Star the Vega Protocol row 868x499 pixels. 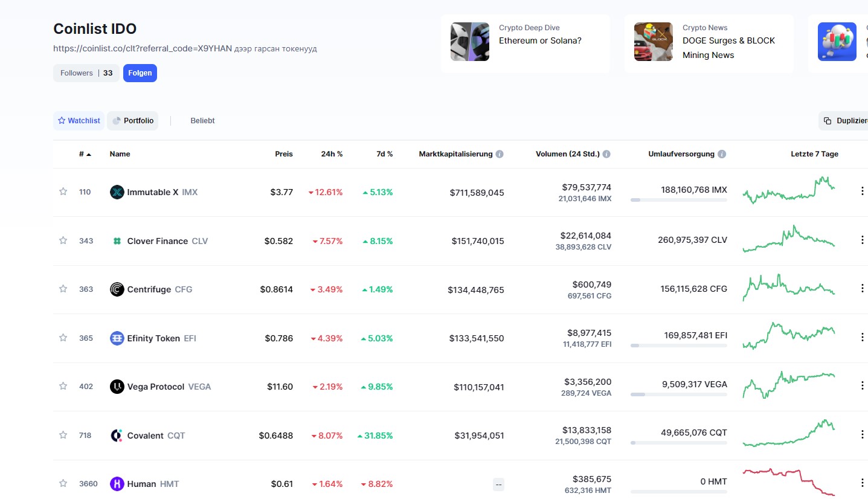click(63, 386)
